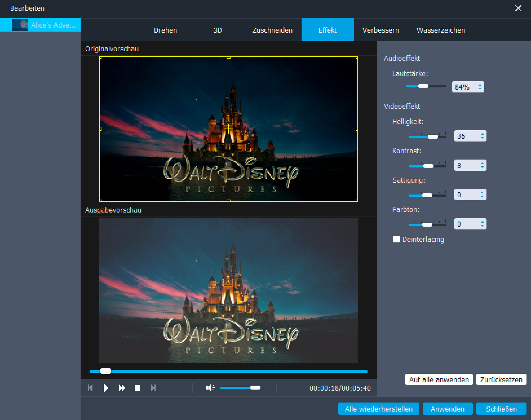Open the Drehen tab
Screen dimensions: 531x420
coord(165,30)
